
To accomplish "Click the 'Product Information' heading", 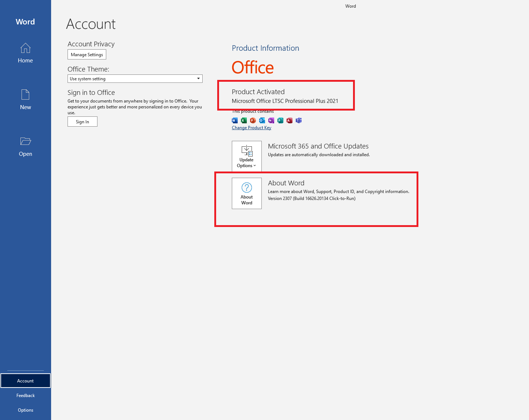I will point(265,48).
